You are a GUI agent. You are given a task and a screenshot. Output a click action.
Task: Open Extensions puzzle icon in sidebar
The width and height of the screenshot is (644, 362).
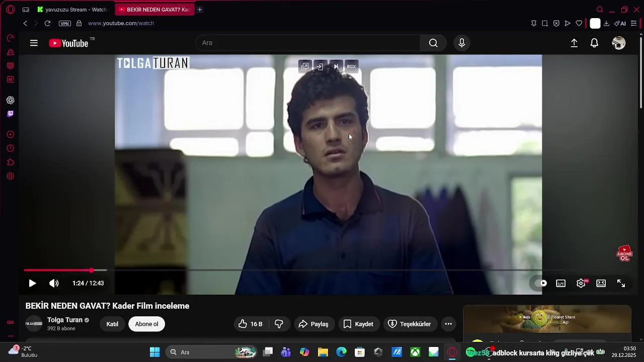point(10,162)
